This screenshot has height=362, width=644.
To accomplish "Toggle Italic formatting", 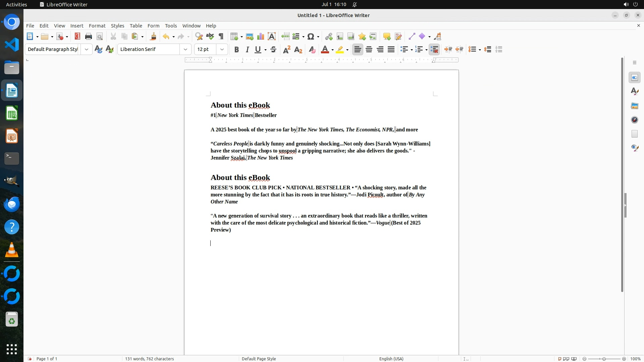I will tap(247, 50).
